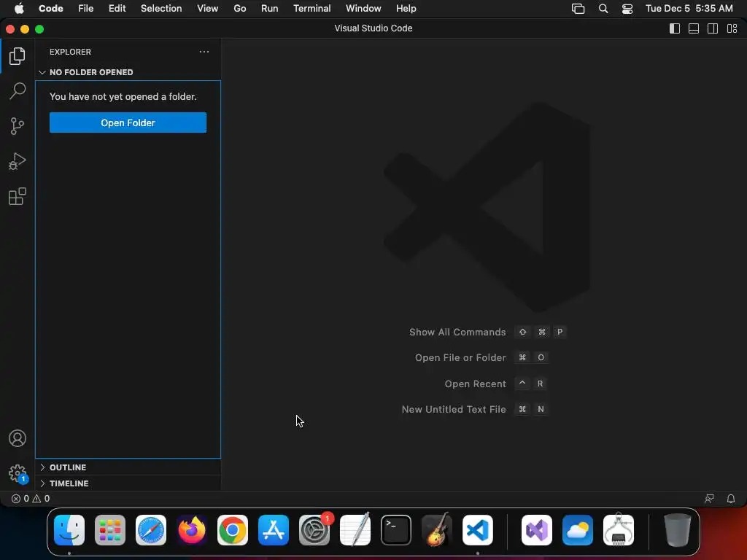The width and height of the screenshot is (747, 560).
Task: Open the Selection menu
Action: pyautogui.click(x=161, y=9)
